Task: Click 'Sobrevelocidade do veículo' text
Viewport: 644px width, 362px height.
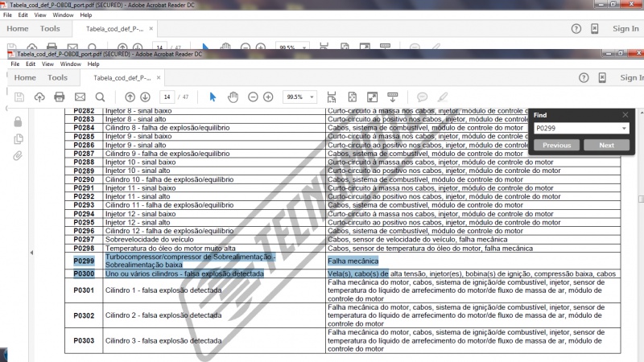Action: coord(150,239)
